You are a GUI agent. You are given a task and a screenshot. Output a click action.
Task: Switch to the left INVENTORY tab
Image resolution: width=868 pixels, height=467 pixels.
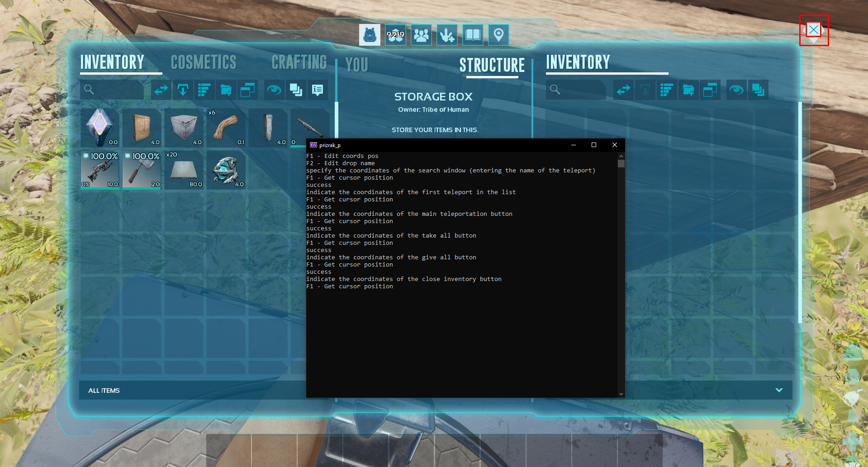click(x=112, y=62)
